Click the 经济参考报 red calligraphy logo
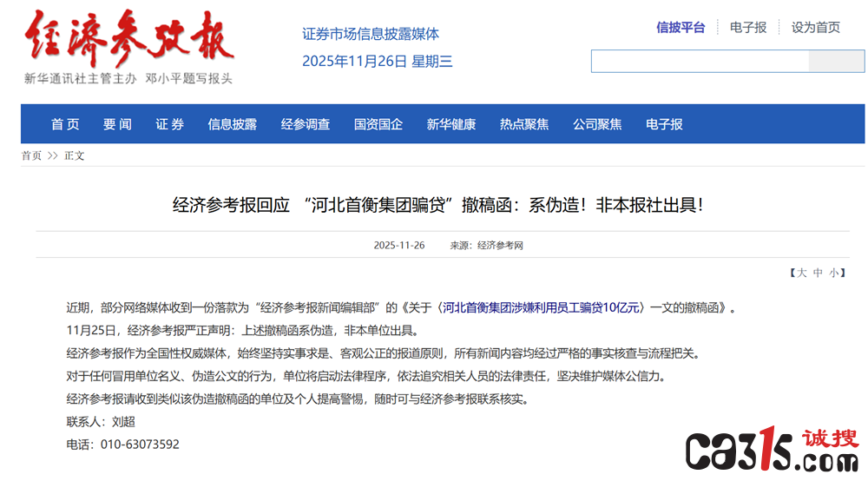 (129, 38)
